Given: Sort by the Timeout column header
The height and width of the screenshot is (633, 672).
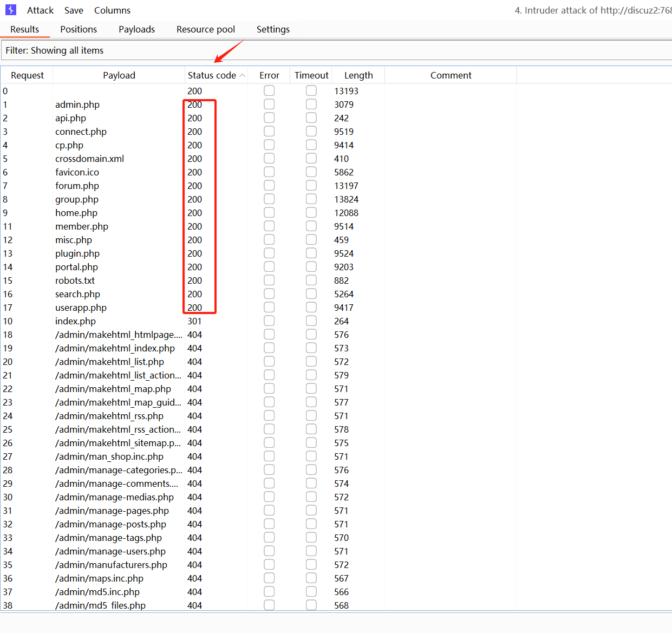Looking at the screenshot, I should [311, 75].
